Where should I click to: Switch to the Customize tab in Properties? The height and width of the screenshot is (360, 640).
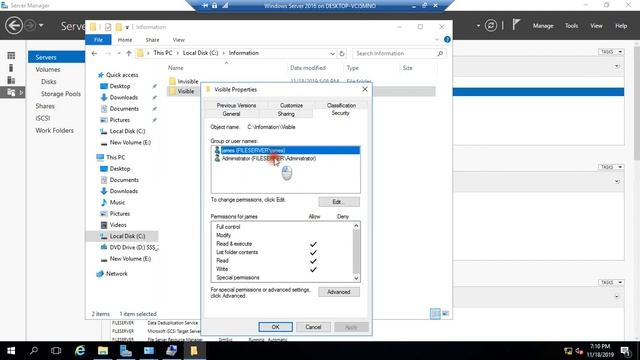pos(291,105)
